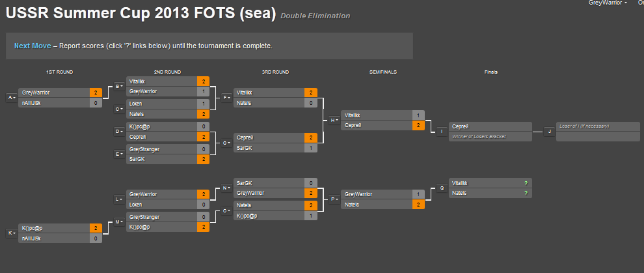Expand match L options
The width and height of the screenshot is (644, 273).
coord(119,199)
